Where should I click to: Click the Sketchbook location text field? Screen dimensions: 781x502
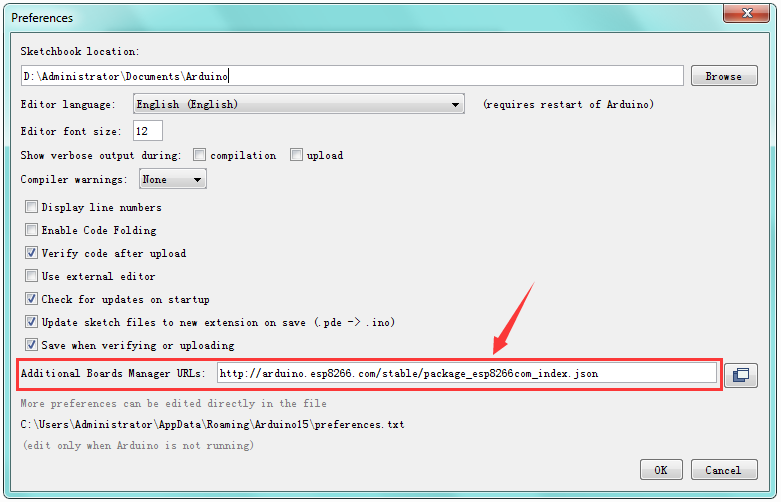coord(350,76)
